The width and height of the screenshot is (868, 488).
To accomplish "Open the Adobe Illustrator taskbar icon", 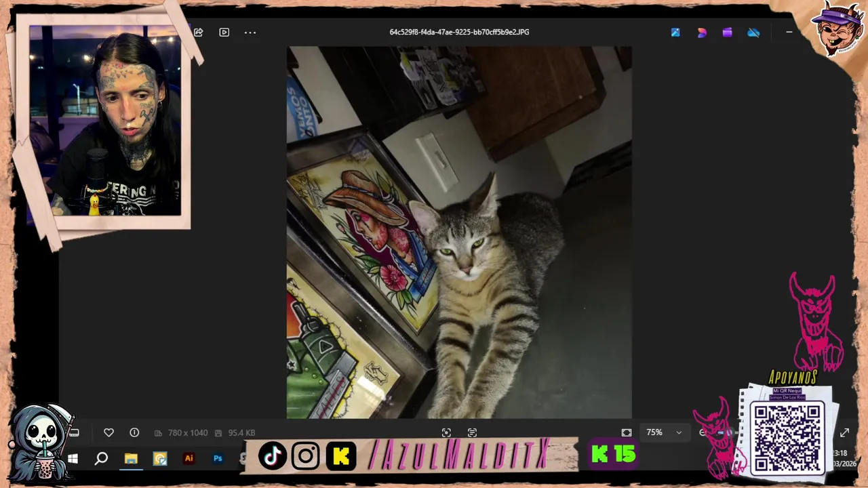I will coord(189,459).
